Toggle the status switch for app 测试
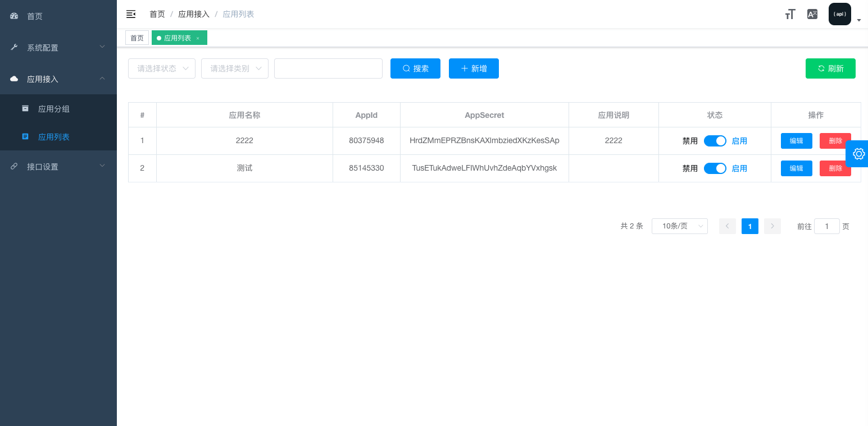The width and height of the screenshot is (868, 426). [x=715, y=168]
